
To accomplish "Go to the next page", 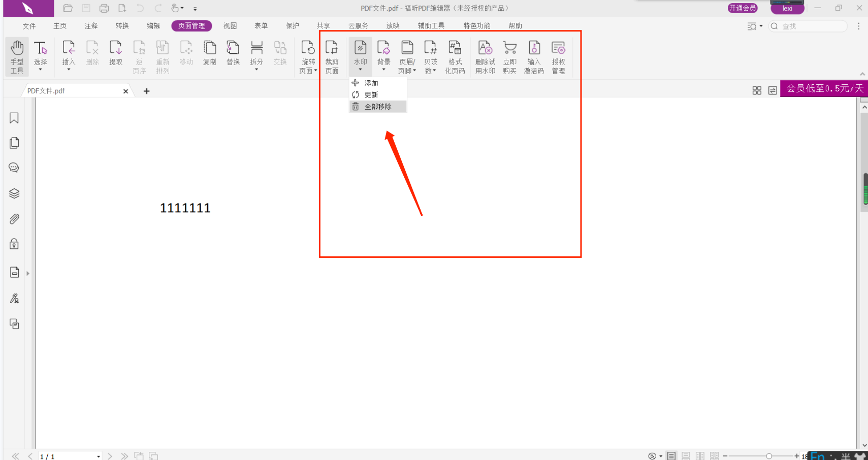I will tap(110, 456).
